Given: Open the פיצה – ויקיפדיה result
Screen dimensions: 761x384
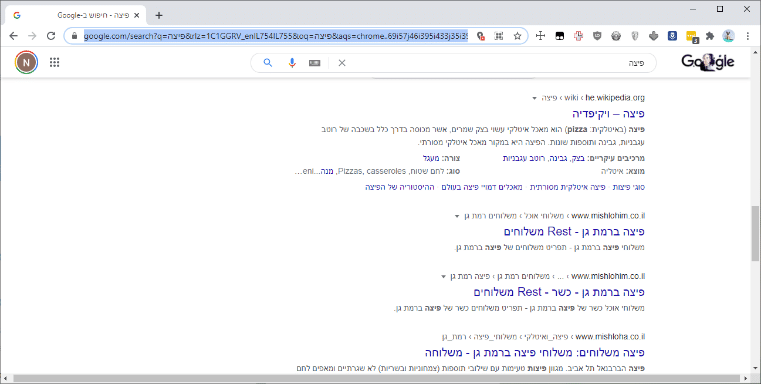Looking at the screenshot, I should coord(608,114).
